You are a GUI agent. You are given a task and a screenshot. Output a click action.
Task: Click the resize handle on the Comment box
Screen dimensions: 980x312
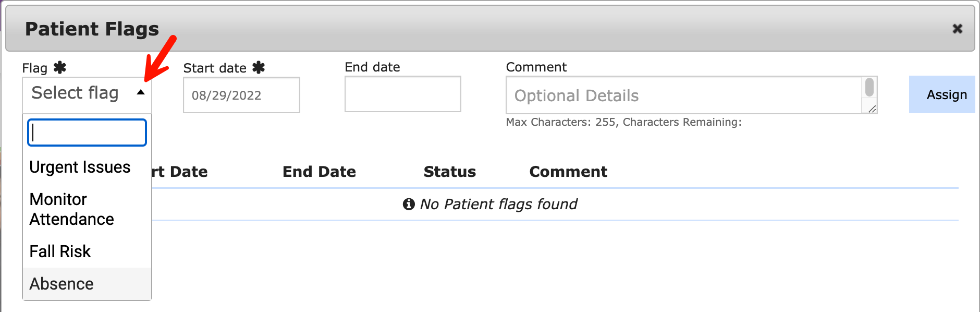pos(872,110)
